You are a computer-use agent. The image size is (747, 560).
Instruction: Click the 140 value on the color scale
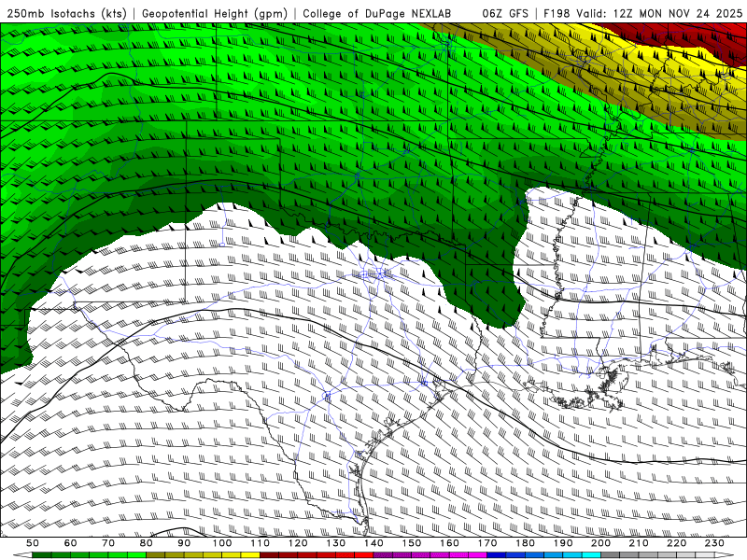pyautogui.click(x=373, y=543)
